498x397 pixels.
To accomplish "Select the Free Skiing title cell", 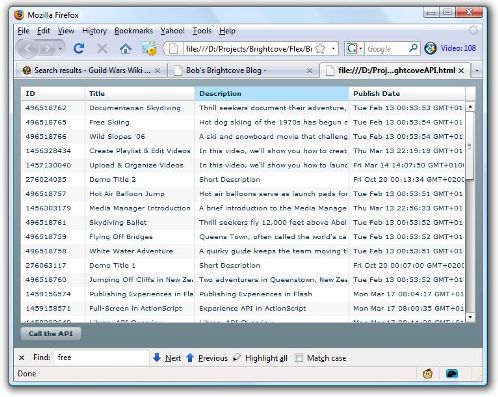I will (x=109, y=122).
